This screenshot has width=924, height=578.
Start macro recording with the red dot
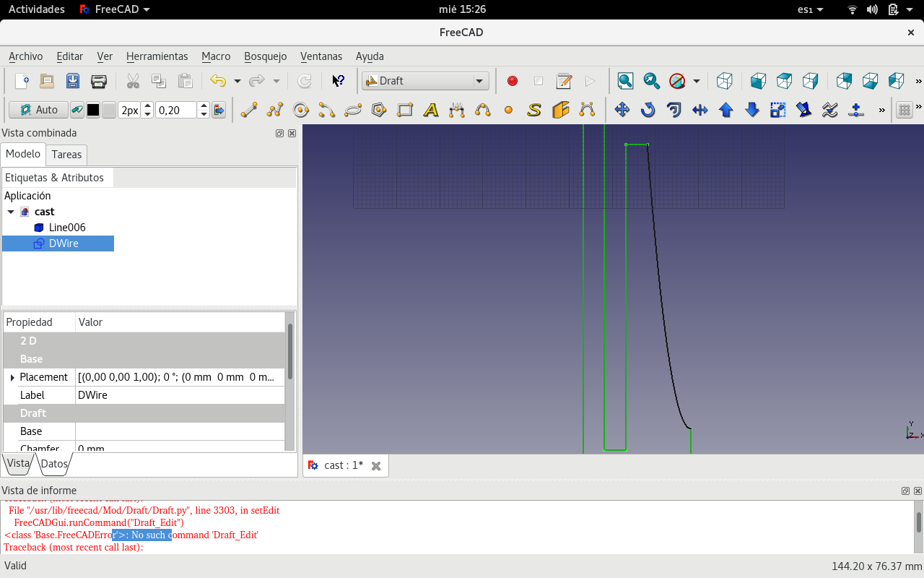513,81
